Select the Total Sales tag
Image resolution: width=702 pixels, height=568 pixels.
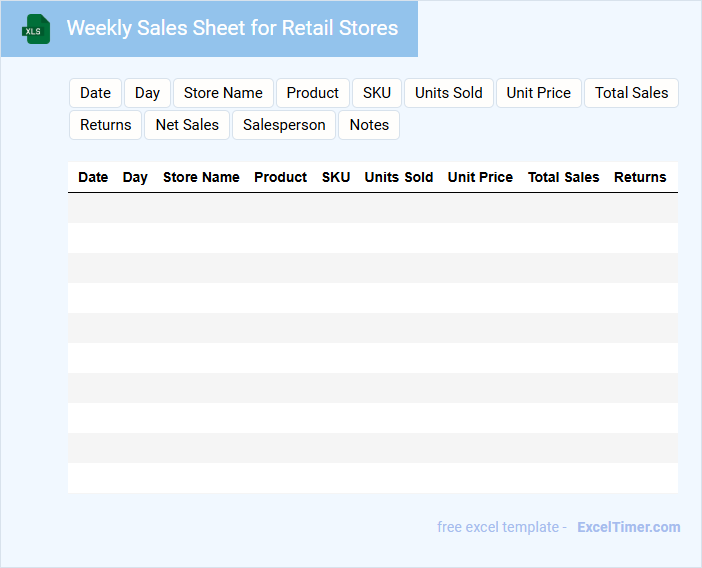pyautogui.click(x=631, y=93)
